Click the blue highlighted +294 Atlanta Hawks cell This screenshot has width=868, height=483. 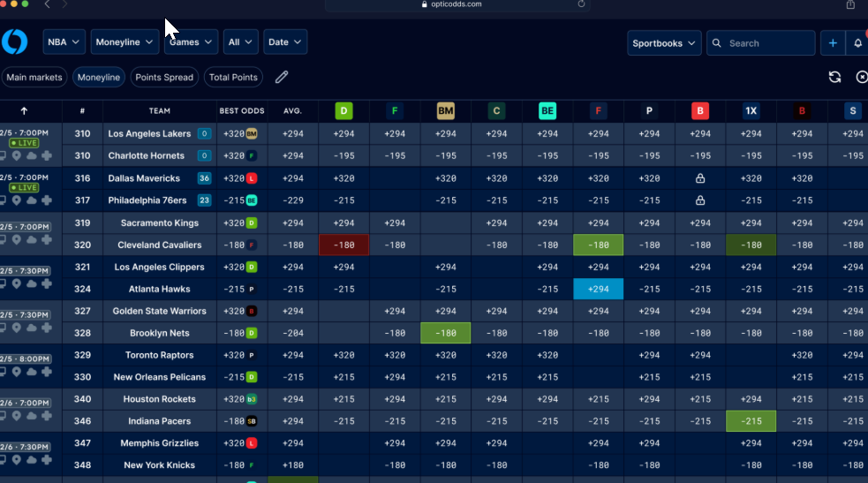tap(599, 289)
